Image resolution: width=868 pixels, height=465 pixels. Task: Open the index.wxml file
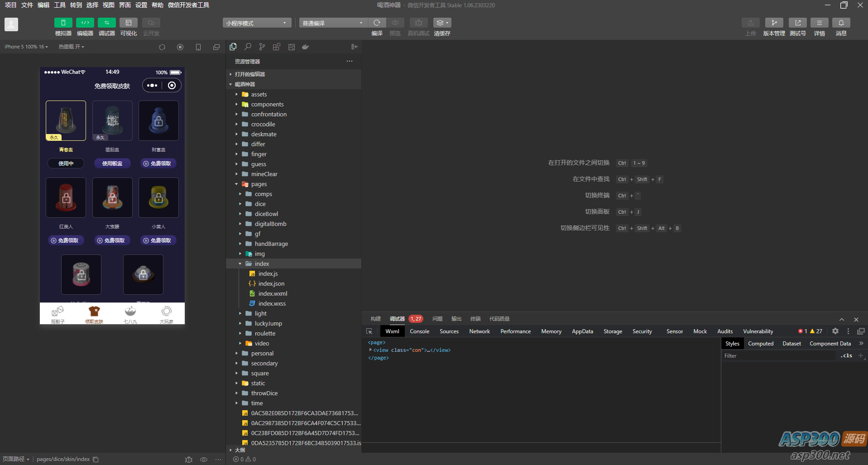(273, 294)
